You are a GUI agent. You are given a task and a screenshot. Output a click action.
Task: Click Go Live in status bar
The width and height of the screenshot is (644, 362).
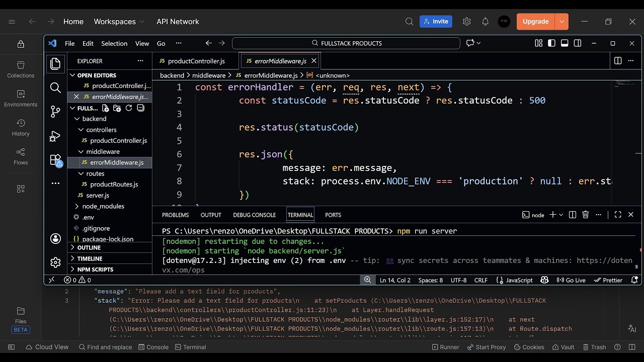(571, 280)
